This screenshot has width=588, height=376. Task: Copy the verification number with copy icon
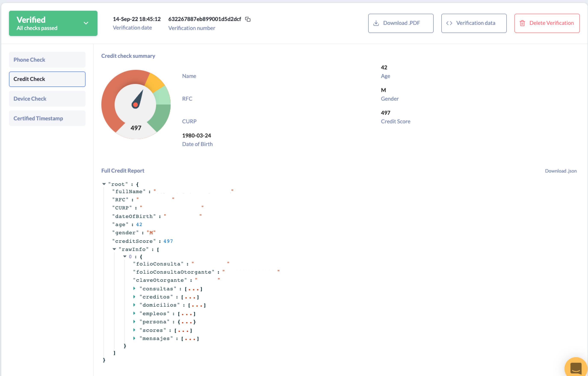tap(248, 19)
